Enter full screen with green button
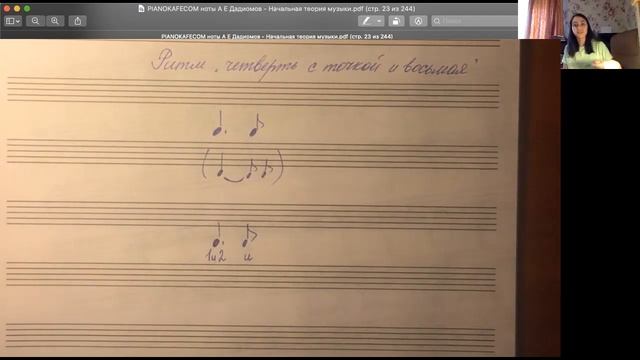640x360 pixels. 27,9
